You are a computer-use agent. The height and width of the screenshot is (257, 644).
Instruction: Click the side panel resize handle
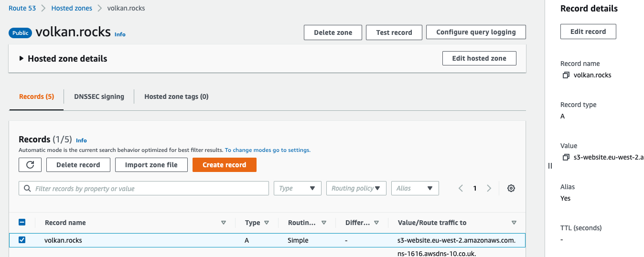[550, 166]
